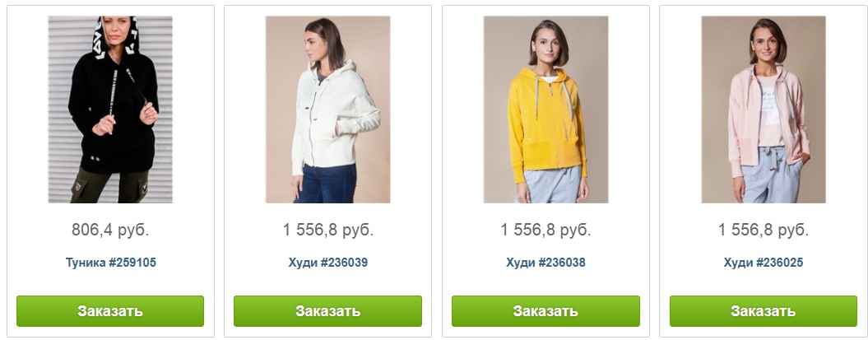Follow the Худи #236025 link
This screenshot has height=340, width=868.
click(x=764, y=263)
